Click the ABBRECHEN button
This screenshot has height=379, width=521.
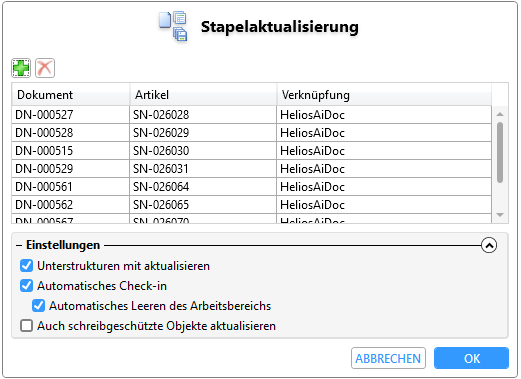(x=388, y=358)
